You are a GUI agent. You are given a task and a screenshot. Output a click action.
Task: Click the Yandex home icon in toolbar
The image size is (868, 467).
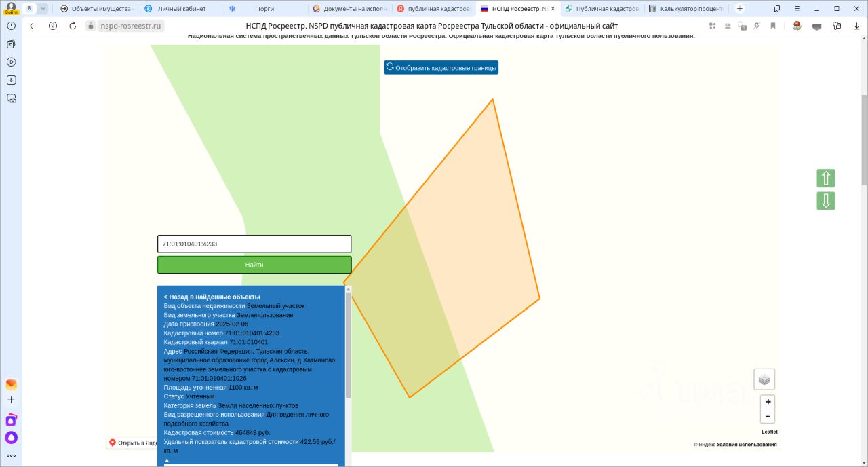point(53,26)
